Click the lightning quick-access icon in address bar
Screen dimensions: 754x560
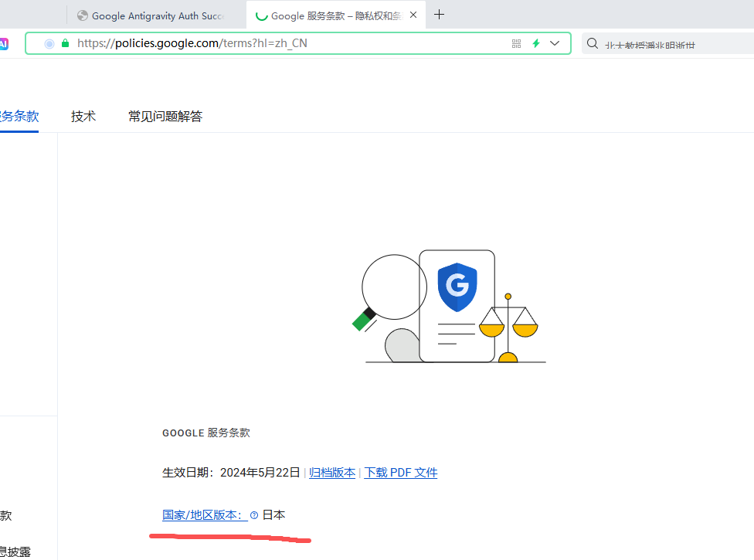click(535, 43)
